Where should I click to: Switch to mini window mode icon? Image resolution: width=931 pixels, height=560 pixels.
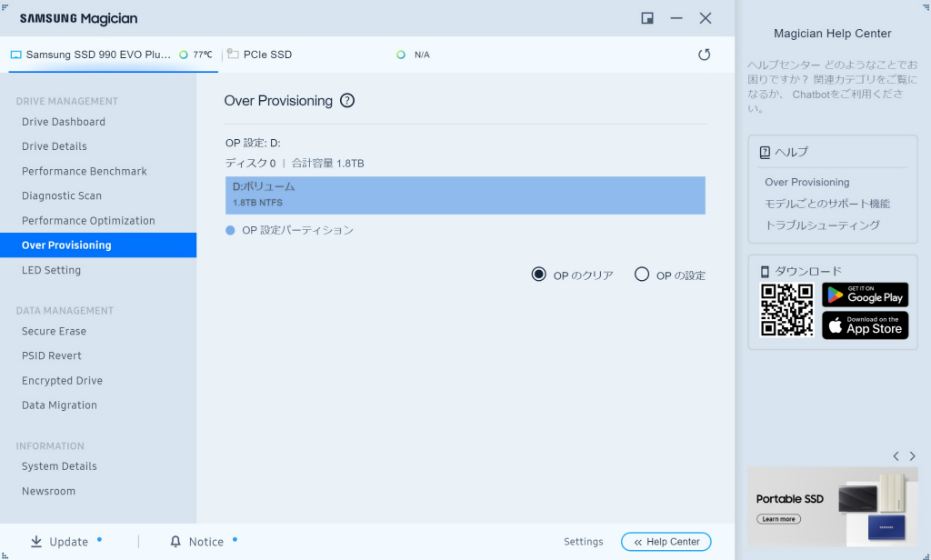click(647, 18)
